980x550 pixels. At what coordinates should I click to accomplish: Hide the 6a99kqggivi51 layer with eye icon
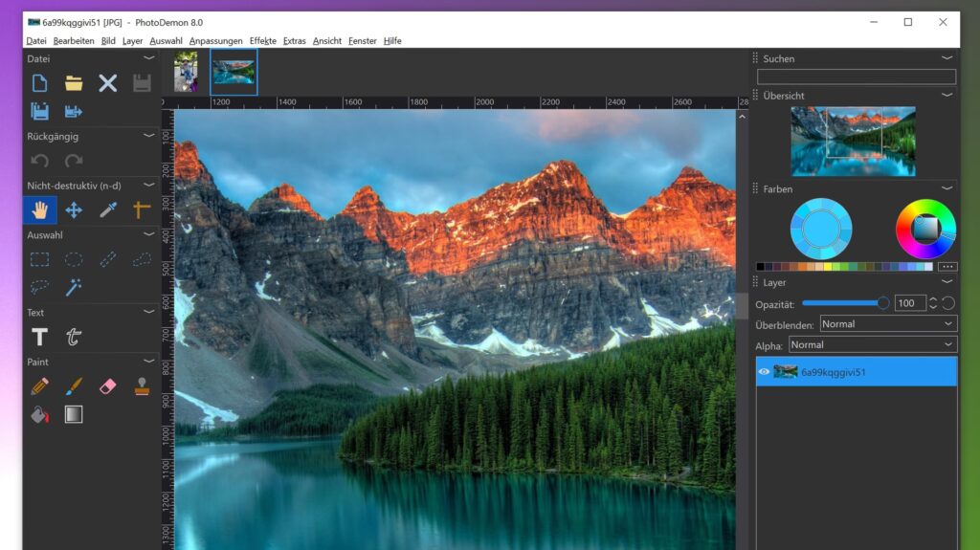(x=765, y=372)
